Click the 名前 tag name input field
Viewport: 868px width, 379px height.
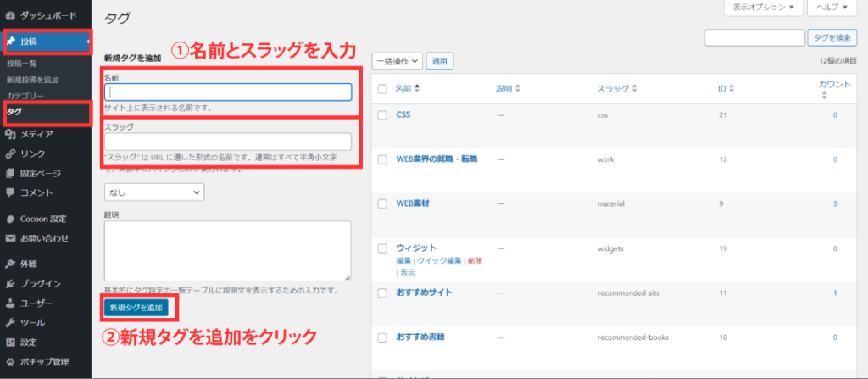[x=227, y=92]
